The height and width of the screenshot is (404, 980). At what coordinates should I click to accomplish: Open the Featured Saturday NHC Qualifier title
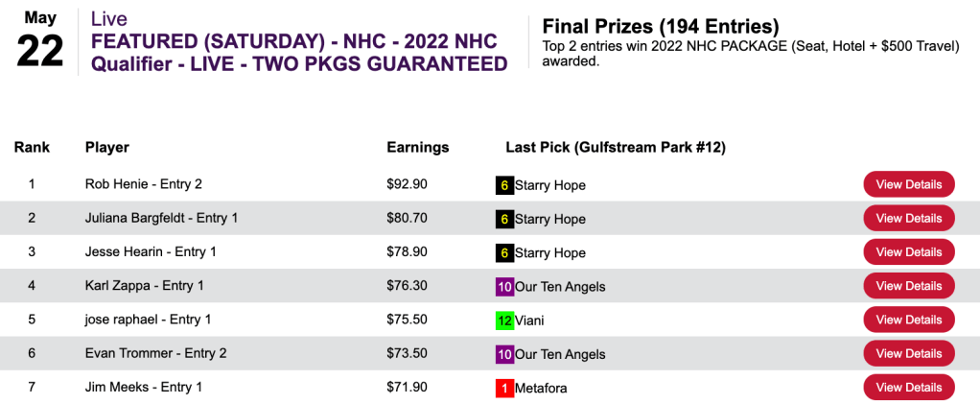[298, 53]
